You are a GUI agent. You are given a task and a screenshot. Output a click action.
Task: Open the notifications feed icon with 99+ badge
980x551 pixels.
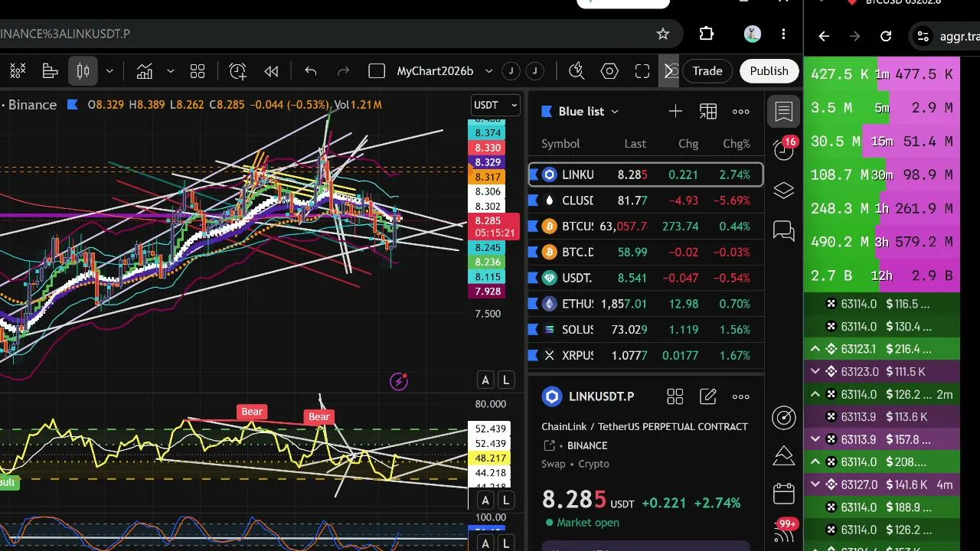click(785, 530)
